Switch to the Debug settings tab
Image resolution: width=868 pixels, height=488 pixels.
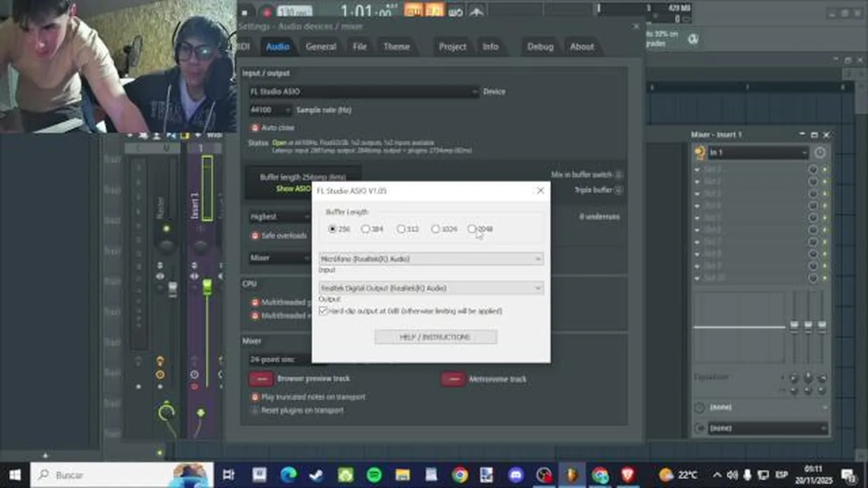540,47
